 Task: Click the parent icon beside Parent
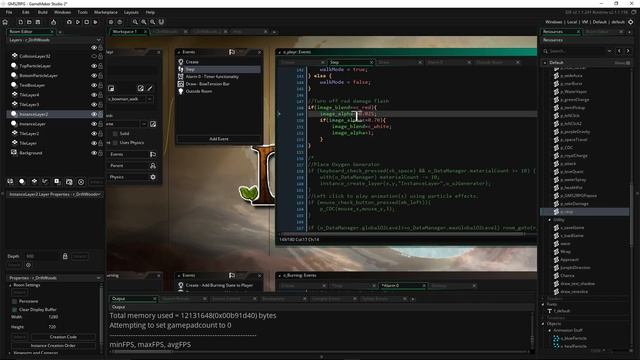click(x=153, y=166)
